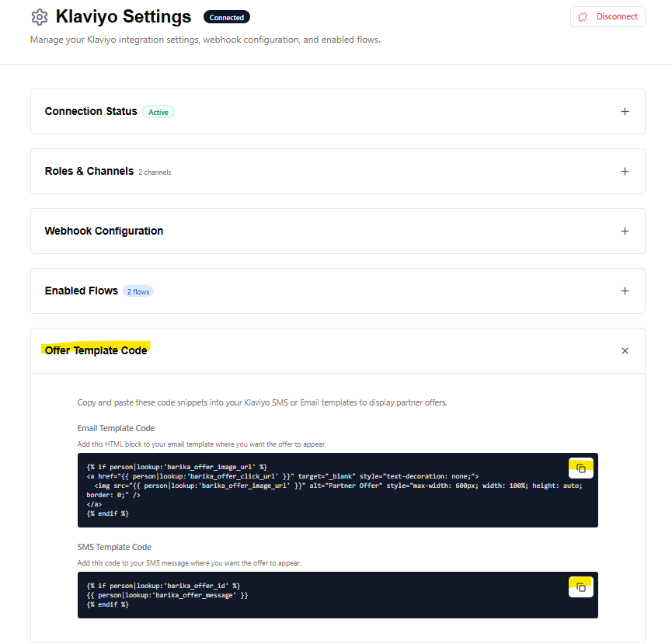Click inside the email HTML code block

click(x=338, y=490)
